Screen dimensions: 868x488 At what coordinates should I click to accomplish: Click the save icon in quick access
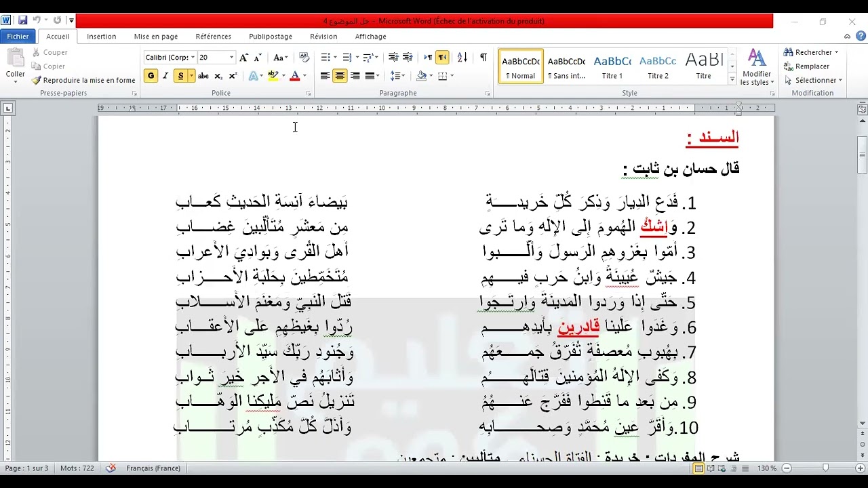point(23,20)
